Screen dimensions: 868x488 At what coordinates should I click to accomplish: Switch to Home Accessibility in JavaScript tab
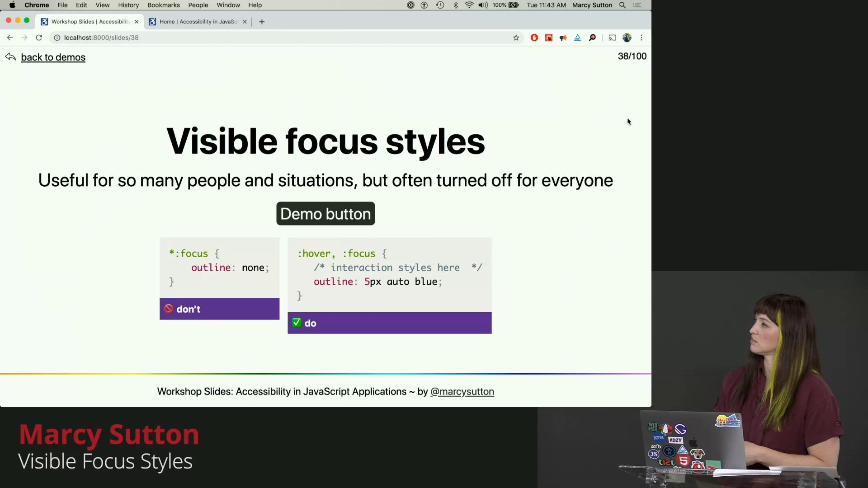pyautogui.click(x=198, y=22)
